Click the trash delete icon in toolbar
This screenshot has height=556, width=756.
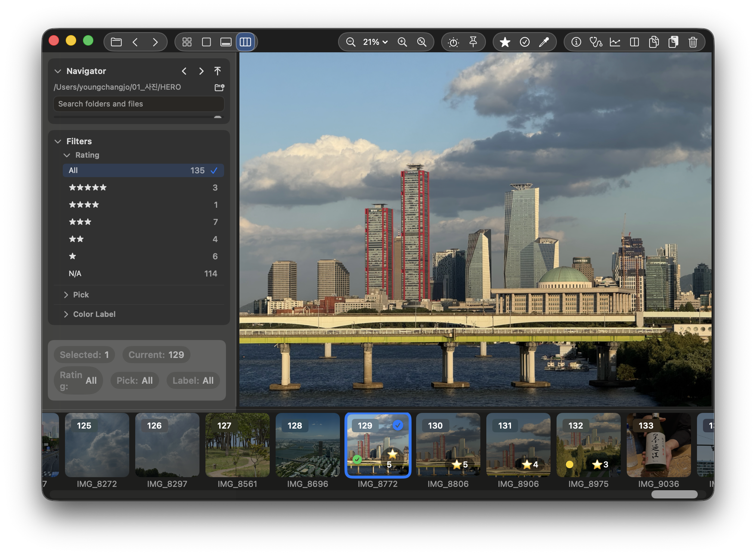(693, 42)
